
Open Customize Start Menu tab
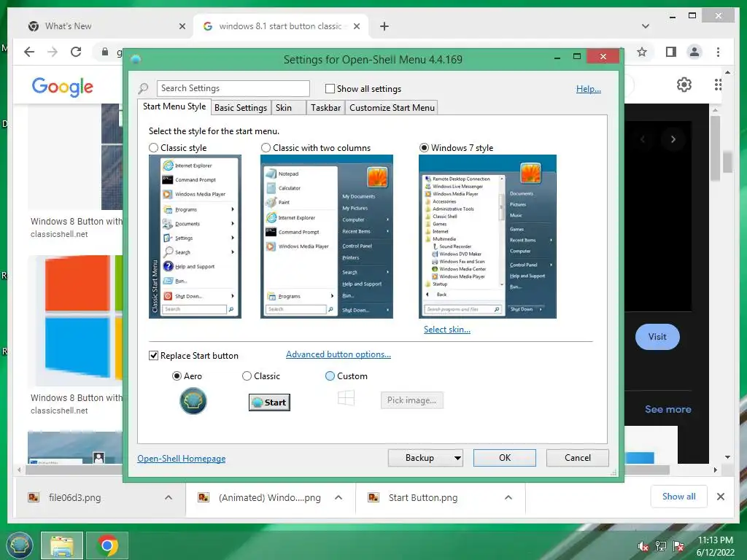392,108
